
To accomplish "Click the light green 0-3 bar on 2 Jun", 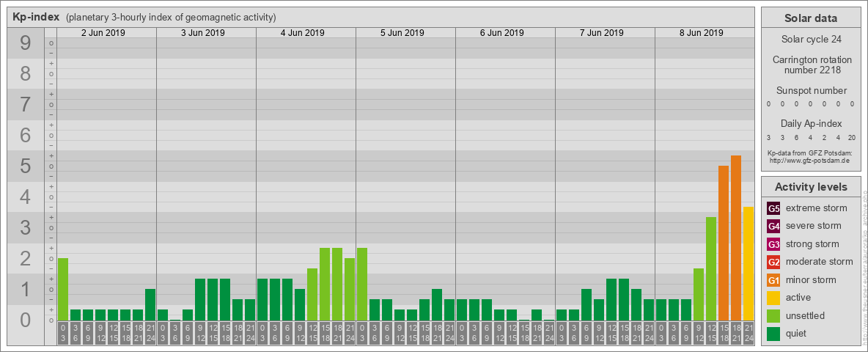I will [63, 290].
